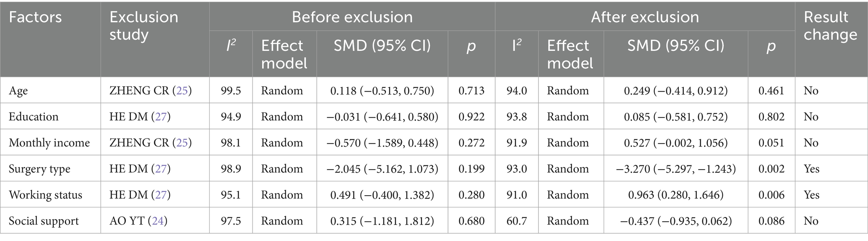Select the "Result change" column header

point(830,26)
